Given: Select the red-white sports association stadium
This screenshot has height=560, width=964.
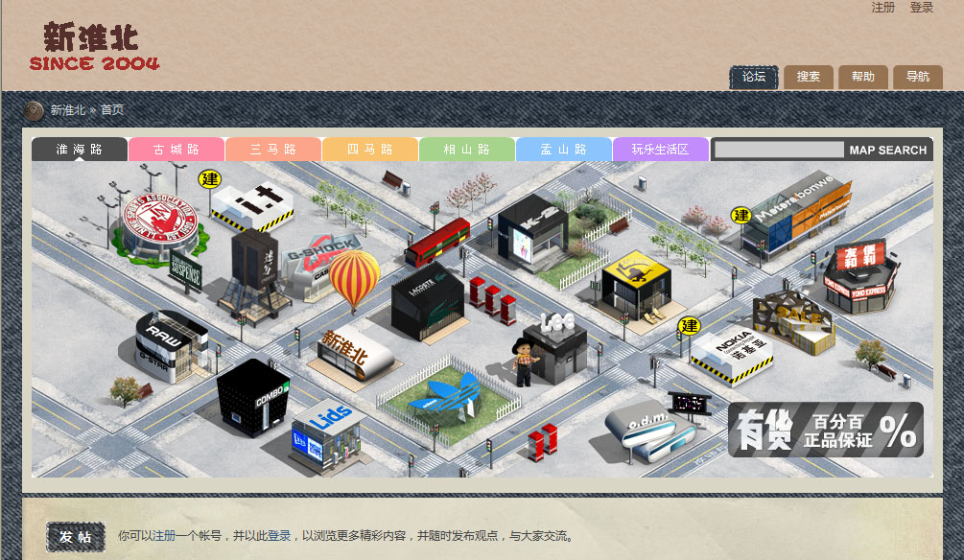Looking at the screenshot, I should pos(158,228).
